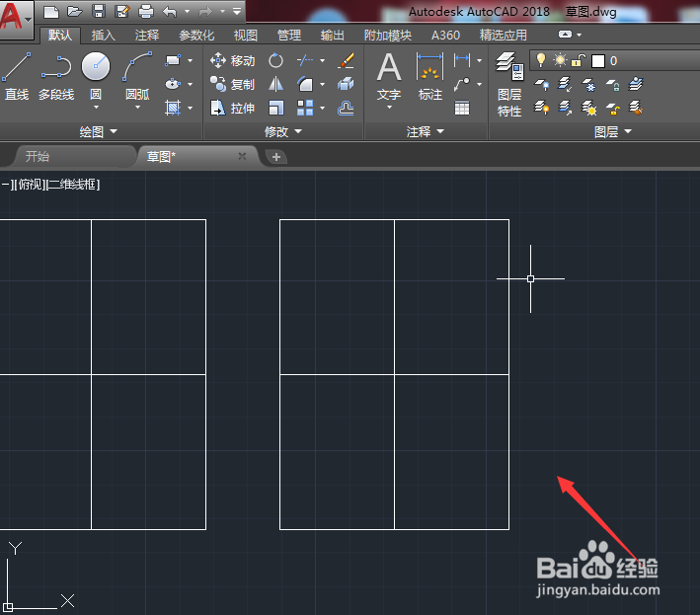Click the Array tool icon
Image resolution: width=700 pixels, height=615 pixels.
point(305,108)
